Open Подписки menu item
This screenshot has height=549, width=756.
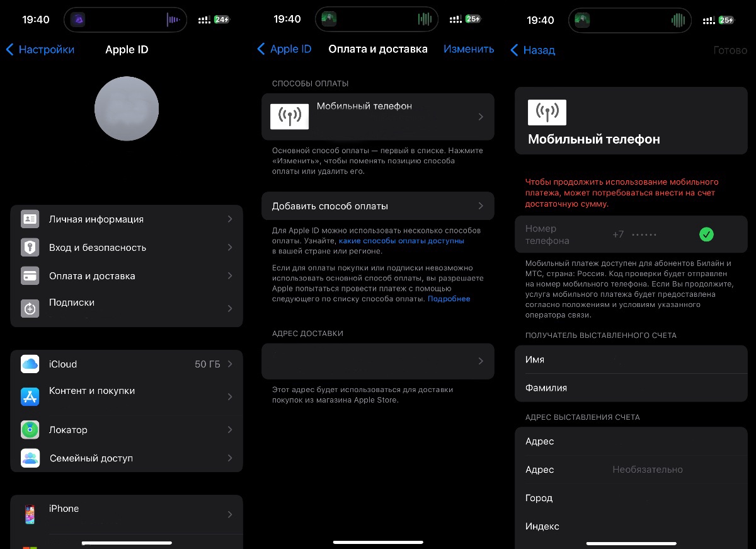(x=127, y=308)
